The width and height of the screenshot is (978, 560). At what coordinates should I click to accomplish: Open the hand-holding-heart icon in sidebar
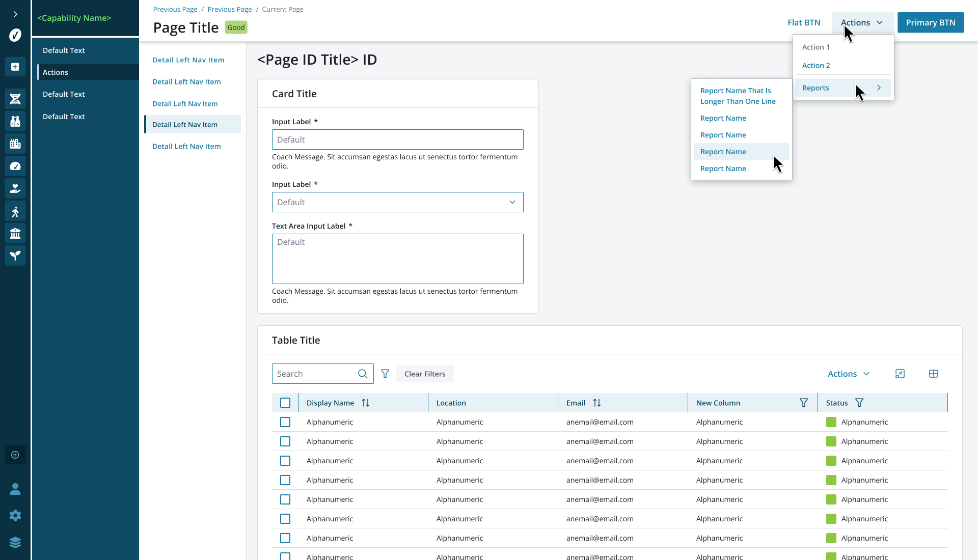(15, 188)
